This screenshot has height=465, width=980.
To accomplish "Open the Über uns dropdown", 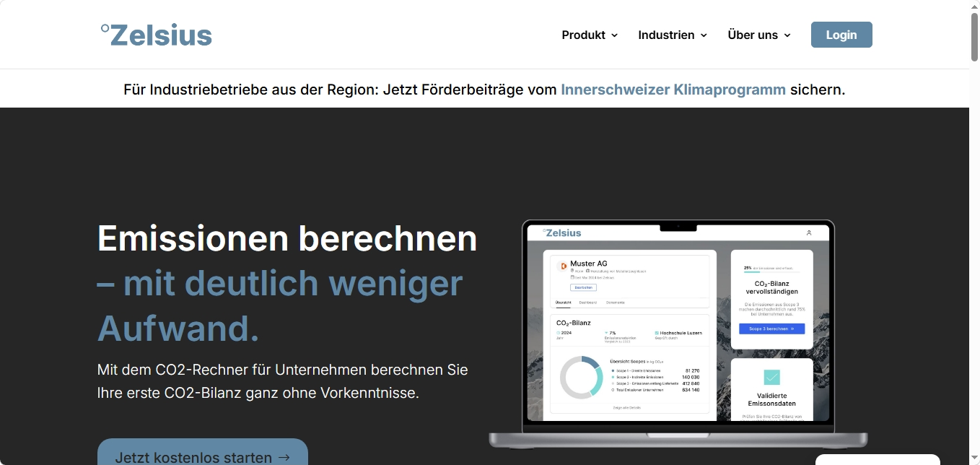I will 759,35.
